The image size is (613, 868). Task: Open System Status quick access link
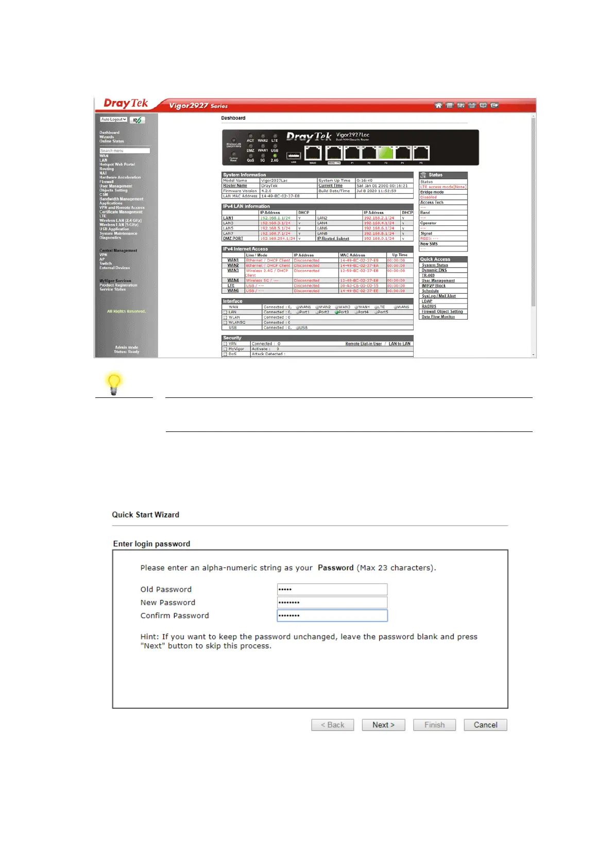(x=435, y=265)
